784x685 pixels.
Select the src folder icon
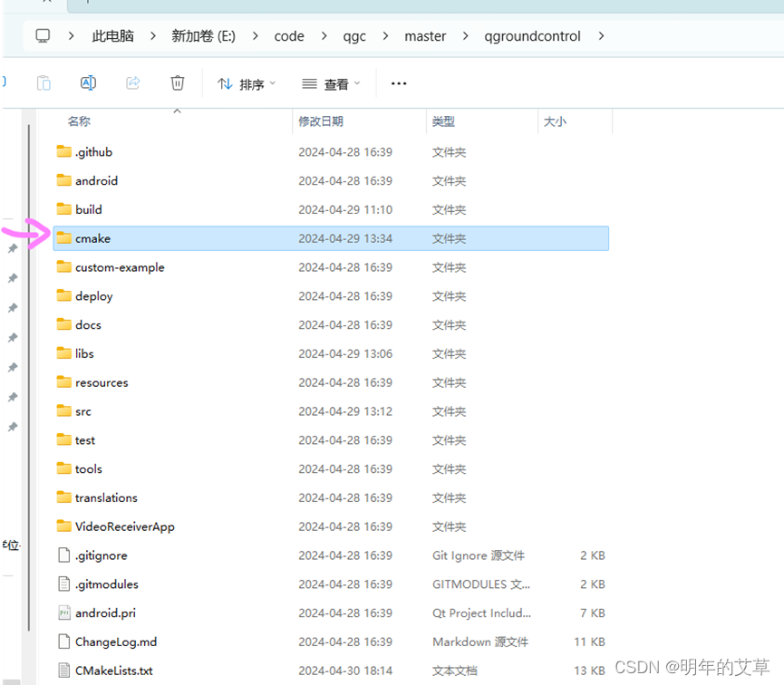(64, 411)
